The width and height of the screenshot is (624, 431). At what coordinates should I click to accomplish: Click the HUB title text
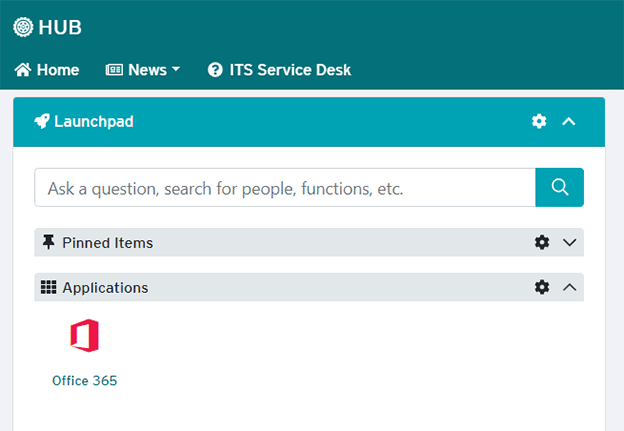[x=61, y=28]
